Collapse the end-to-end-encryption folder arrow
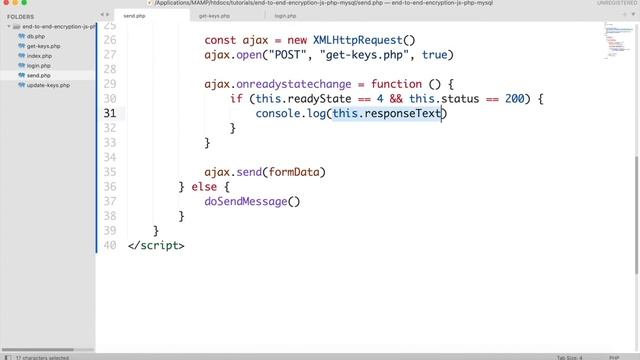This screenshot has height=360, width=640. pyautogui.click(x=9, y=27)
